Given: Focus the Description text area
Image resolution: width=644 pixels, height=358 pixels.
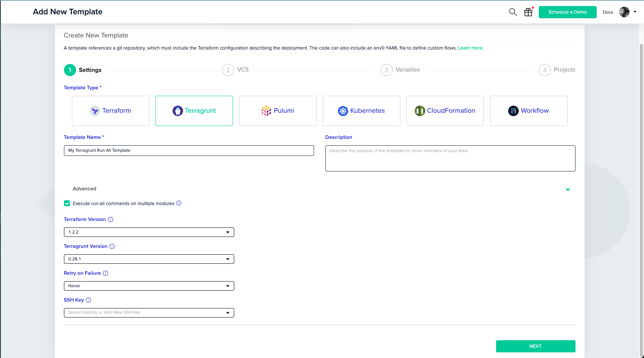Looking at the screenshot, I should (450, 158).
